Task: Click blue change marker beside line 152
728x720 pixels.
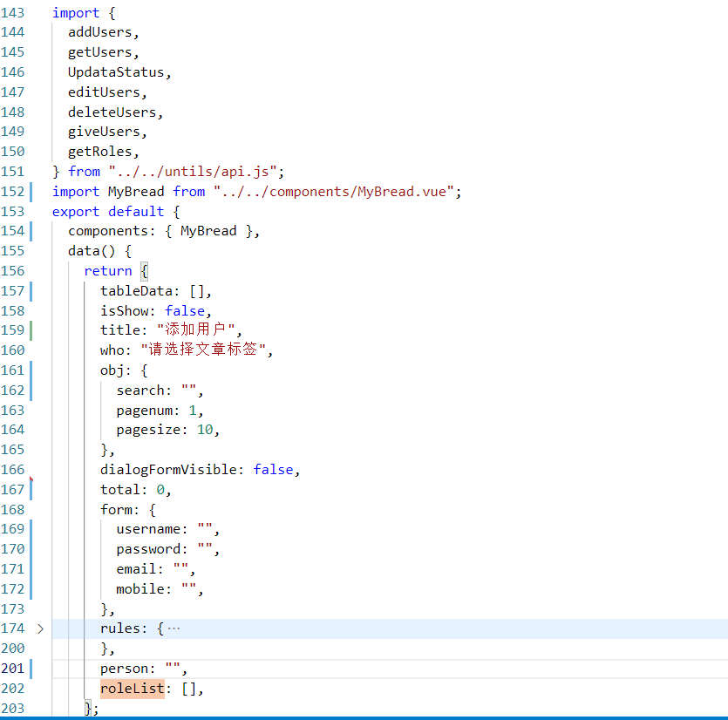Action: click(x=31, y=192)
